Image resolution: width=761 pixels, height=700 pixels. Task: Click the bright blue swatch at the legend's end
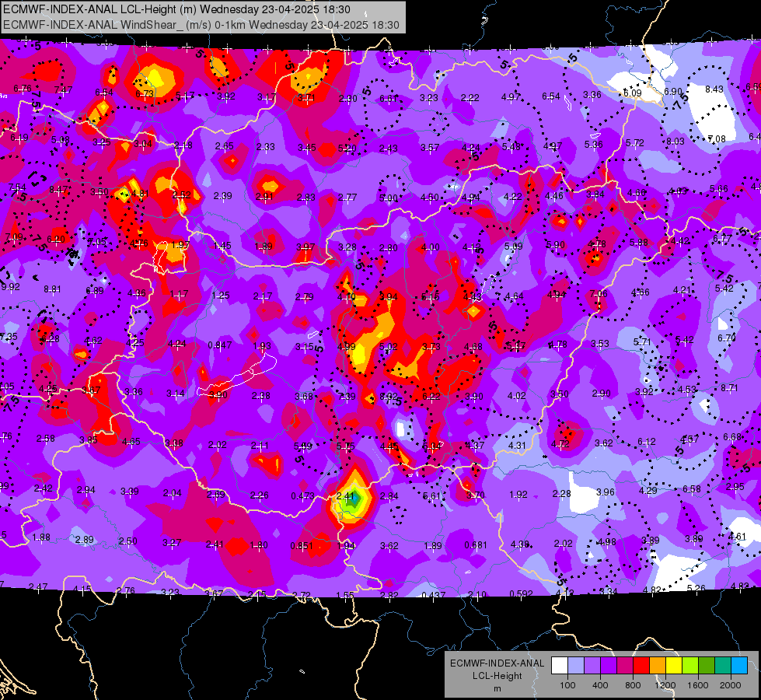739,666
